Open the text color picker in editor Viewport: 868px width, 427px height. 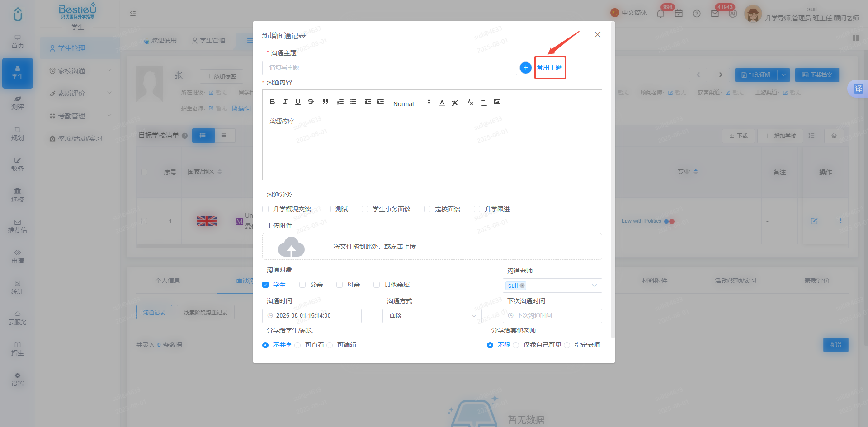[442, 103]
